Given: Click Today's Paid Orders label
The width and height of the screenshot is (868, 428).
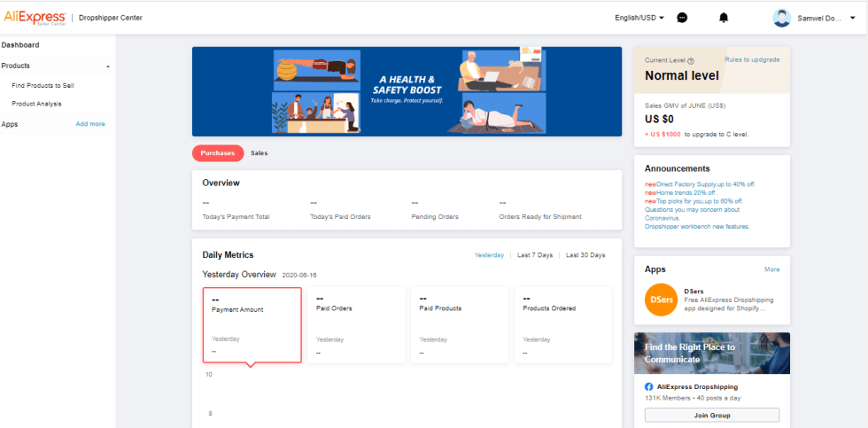Looking at the screenshot, I should (x=340, y=217).
